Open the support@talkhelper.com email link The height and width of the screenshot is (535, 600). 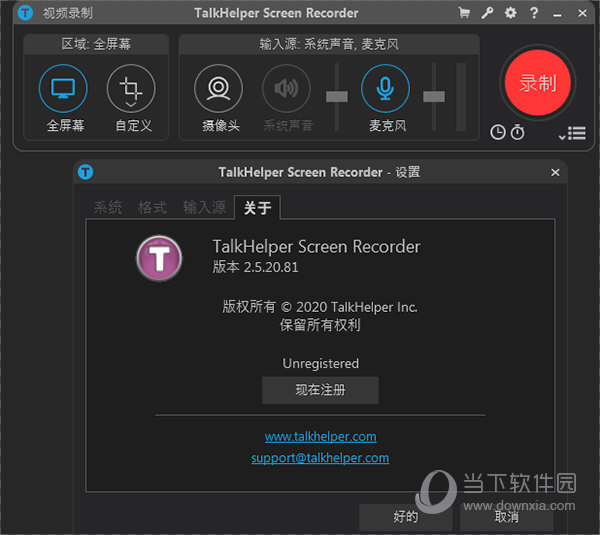320,458
